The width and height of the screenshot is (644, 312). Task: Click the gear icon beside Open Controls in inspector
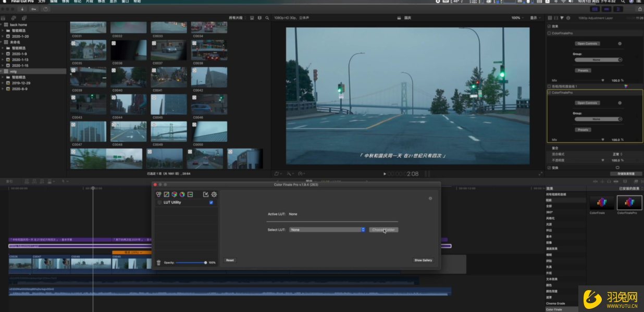point(620,43)
